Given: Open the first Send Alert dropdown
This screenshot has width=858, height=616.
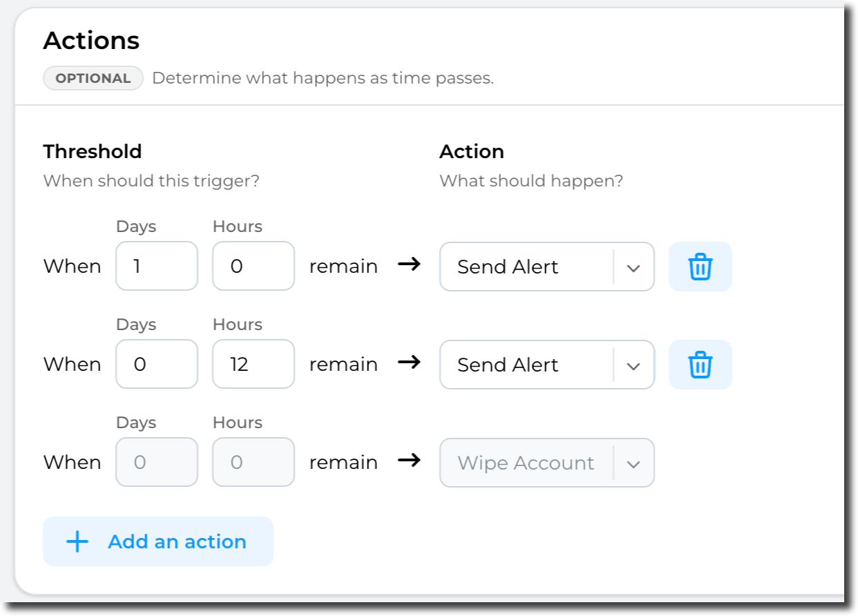Looking at the screenshot, I should 525,267.
